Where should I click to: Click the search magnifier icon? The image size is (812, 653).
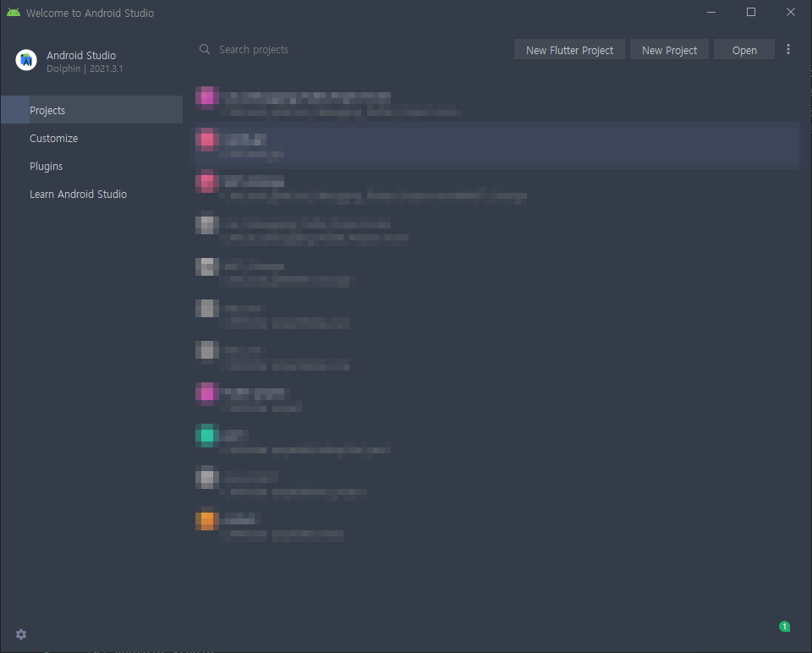(x=204, y=49)
